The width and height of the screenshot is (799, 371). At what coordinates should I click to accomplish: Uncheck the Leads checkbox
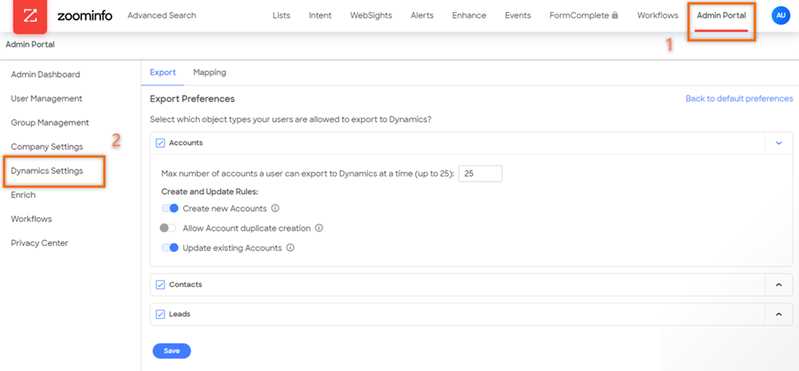point(160,314)
